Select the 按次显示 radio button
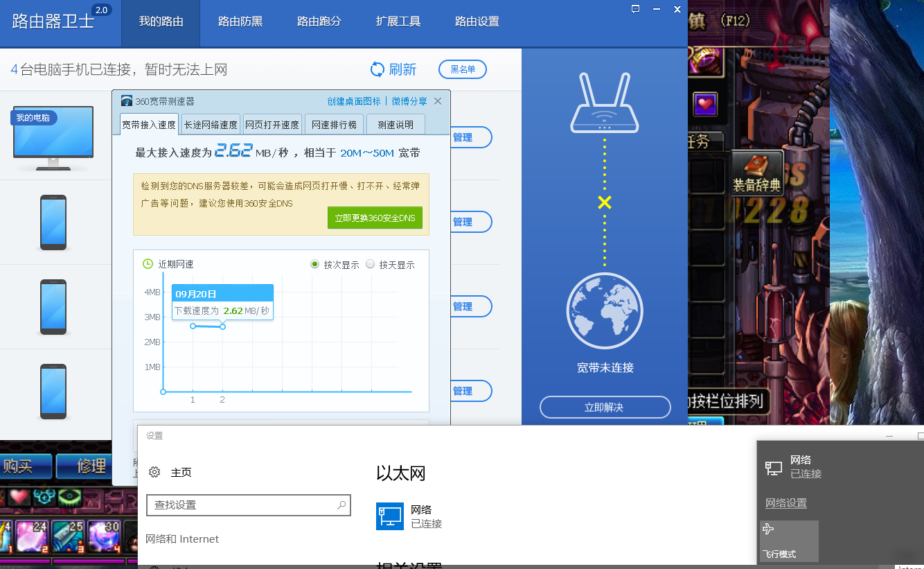Viewport: 924px width, 569px height. [314, 264]
